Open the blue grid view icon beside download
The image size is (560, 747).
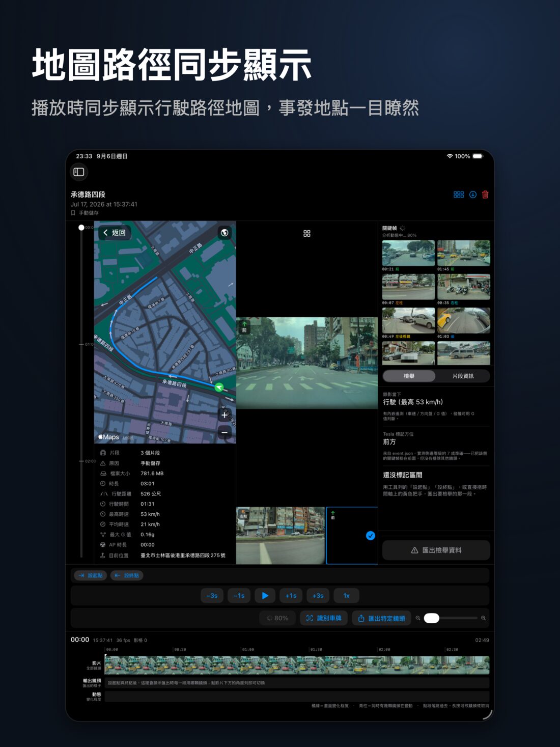coord(458,195)
